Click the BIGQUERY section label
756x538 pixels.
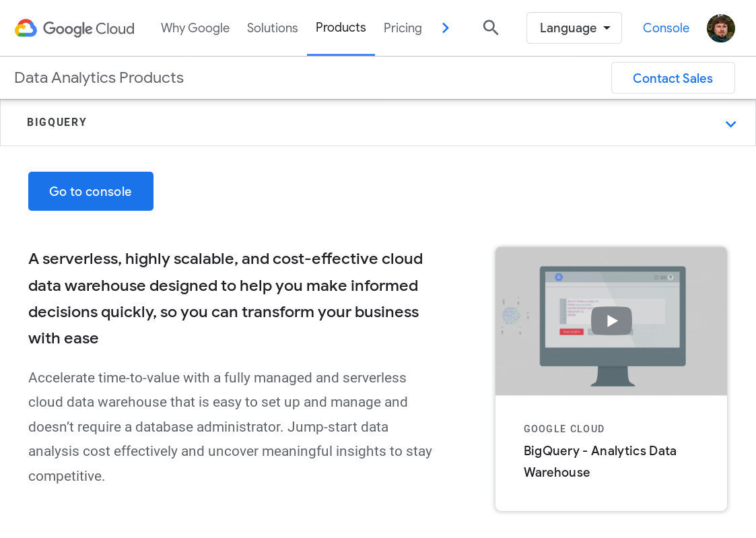click(57, 122)
